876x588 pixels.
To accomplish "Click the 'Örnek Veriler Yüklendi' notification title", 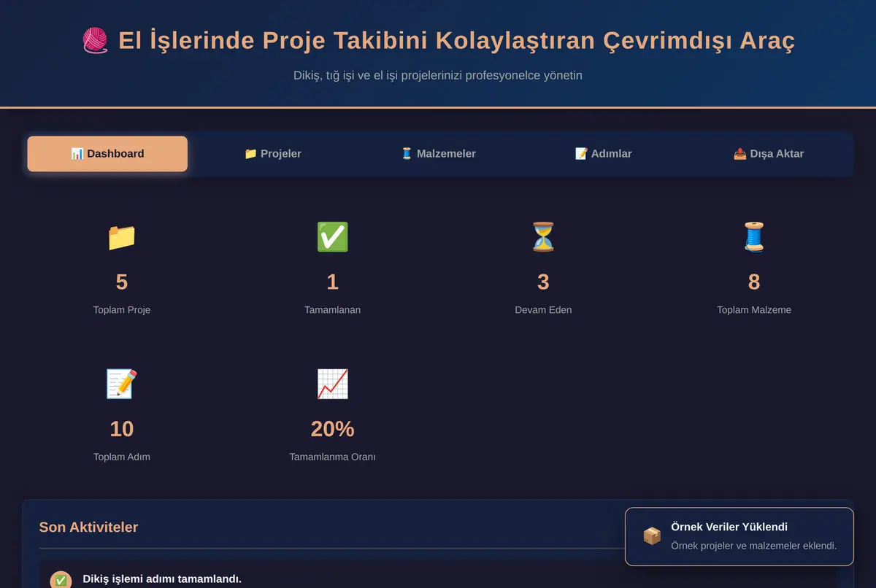I will [729, 527].
